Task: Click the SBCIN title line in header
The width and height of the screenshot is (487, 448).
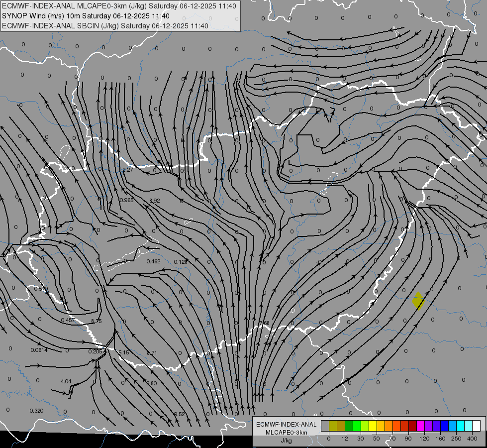Action: (105, 26)
